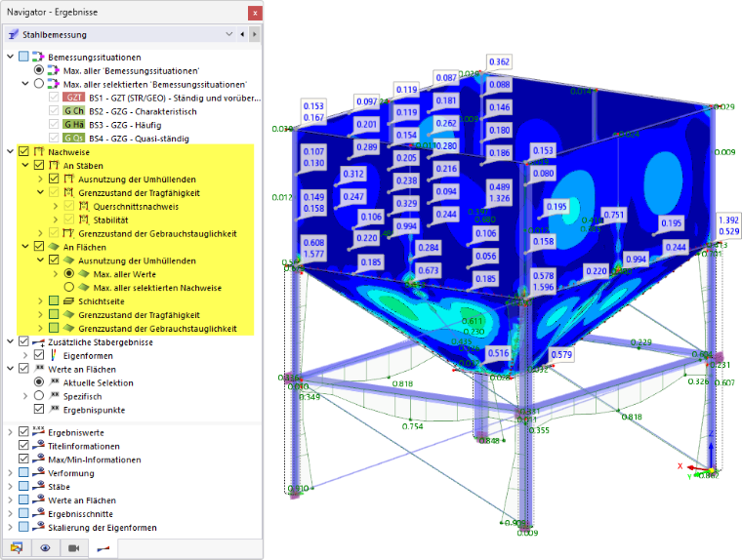
Task: Click the previous arrow beside Stahlbemessung
Action: pyautogui.click(x=242, y=34)
